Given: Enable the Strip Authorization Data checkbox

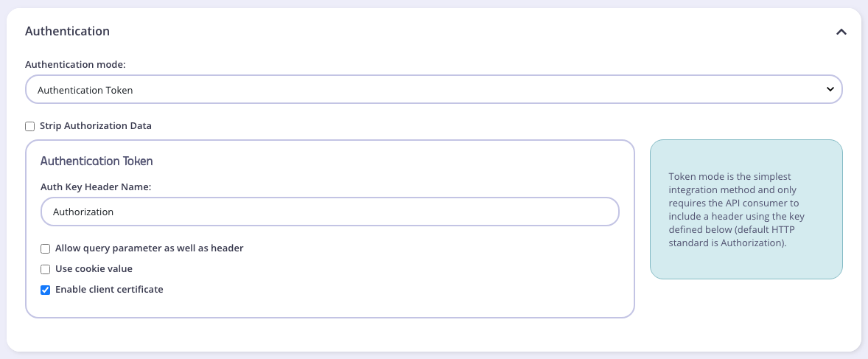Looking at the screenshot, I should pyautogui.click(x=30, y=126).
